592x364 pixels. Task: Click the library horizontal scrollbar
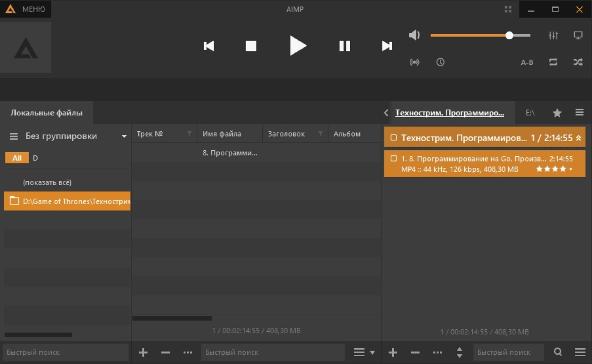click(172, 318)
